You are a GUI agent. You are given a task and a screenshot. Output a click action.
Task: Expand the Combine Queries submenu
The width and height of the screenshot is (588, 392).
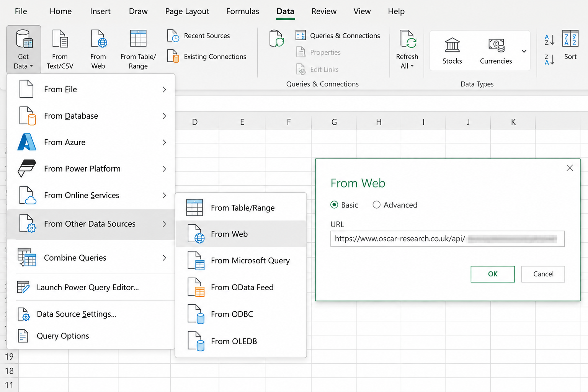pyautogui.click(x=91, y=258)
